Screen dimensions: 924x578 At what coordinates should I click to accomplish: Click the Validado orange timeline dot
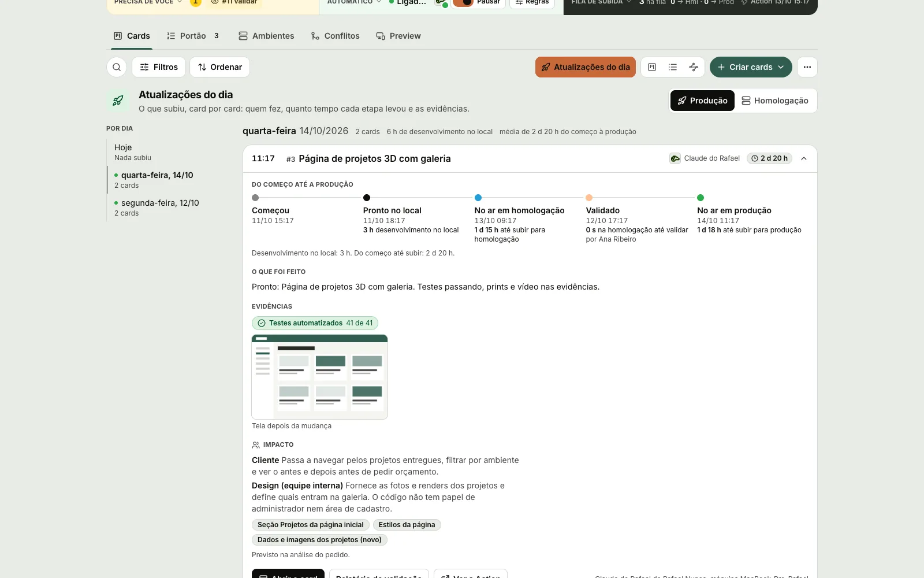[589, 198]
